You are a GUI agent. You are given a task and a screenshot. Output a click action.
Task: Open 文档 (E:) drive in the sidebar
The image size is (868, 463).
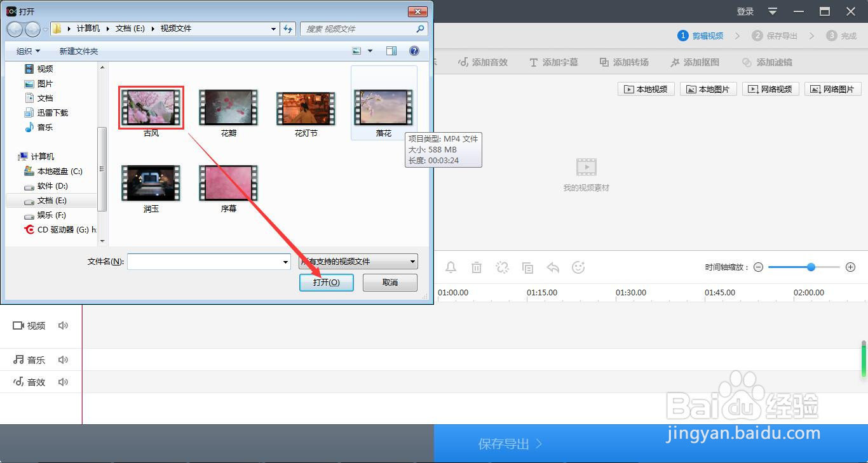coord(45,200)
